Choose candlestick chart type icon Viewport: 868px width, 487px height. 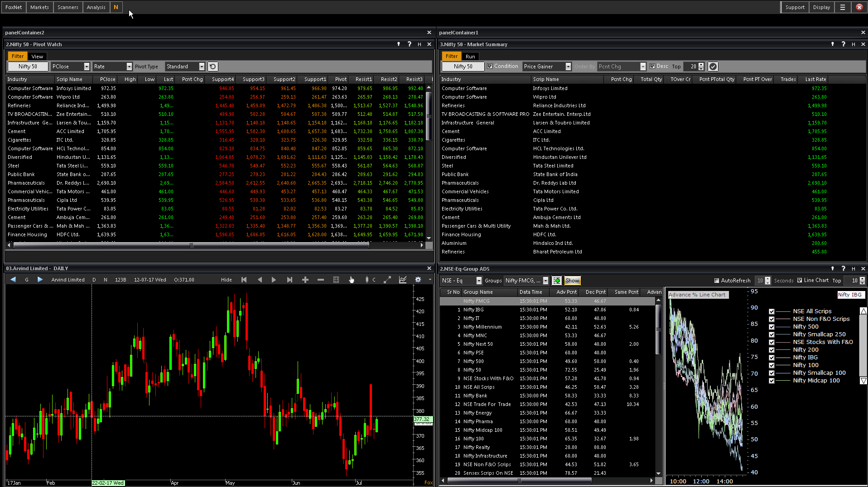coord(367,280)
